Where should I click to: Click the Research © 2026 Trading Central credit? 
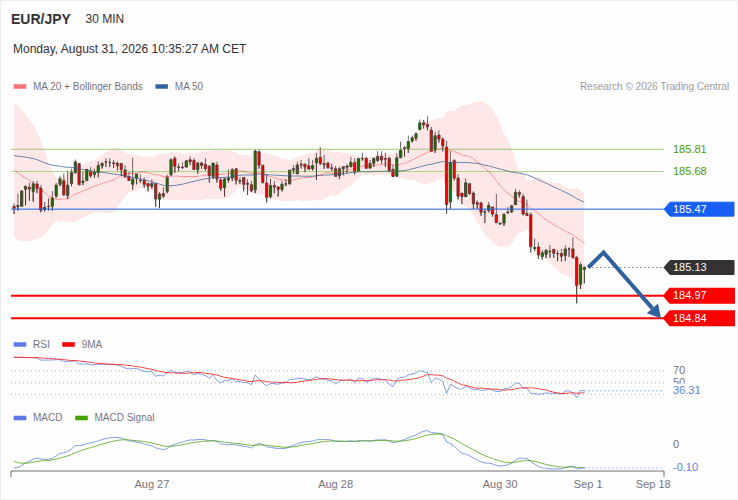click(x=654, y=87)
